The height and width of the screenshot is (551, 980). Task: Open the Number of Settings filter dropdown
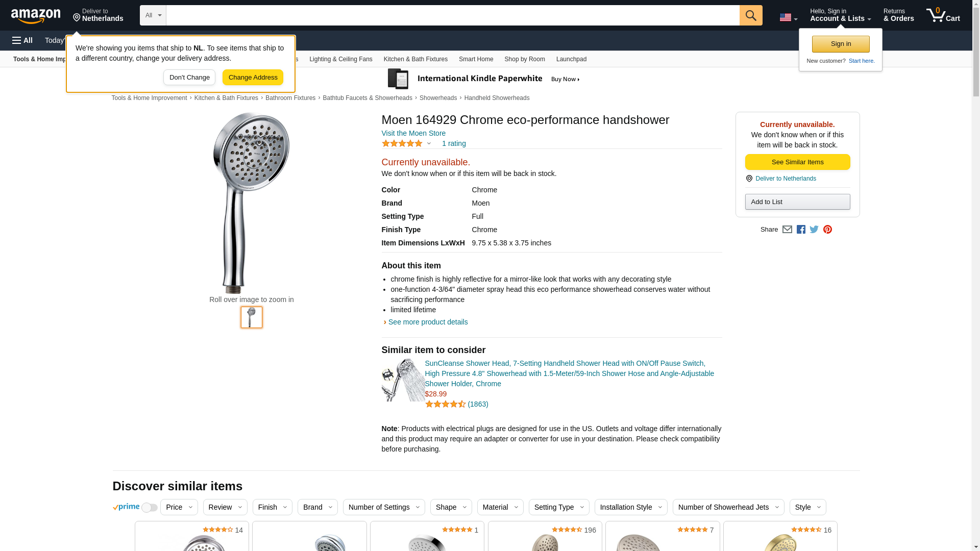pos(383,507)
